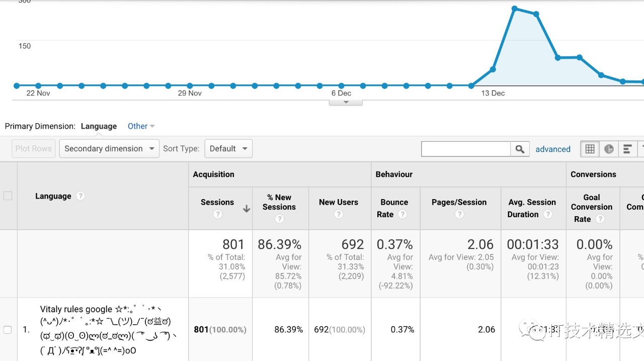Viewport: 644px width, 361px height.
Task: Toggle the select-all rows checkbox
Action: pyautogui.click(x=8, y=196)
